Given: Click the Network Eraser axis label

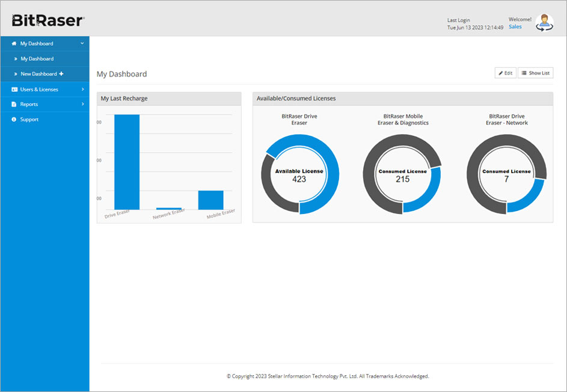Looking at the screenshot, I should pos(169,213).
